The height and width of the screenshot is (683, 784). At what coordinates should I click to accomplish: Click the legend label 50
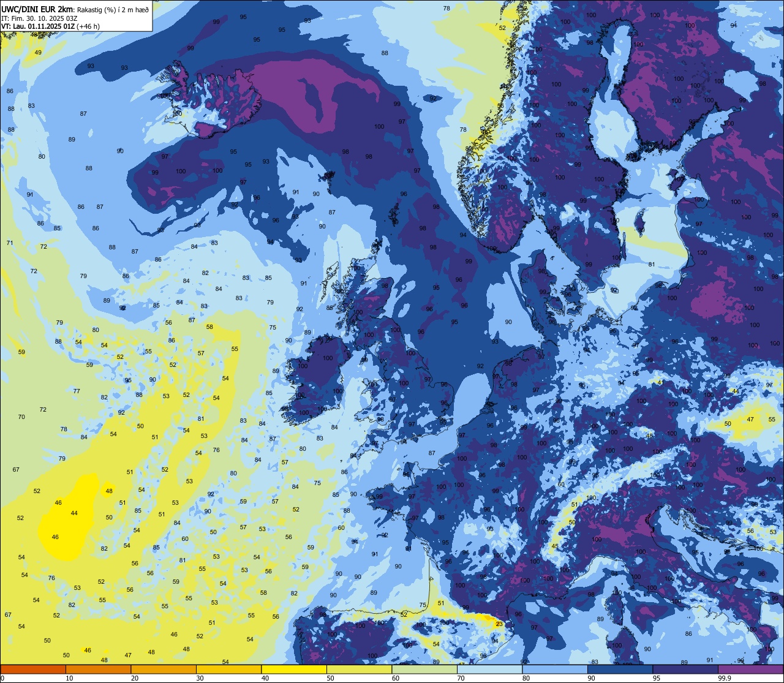tap(330, 678)
